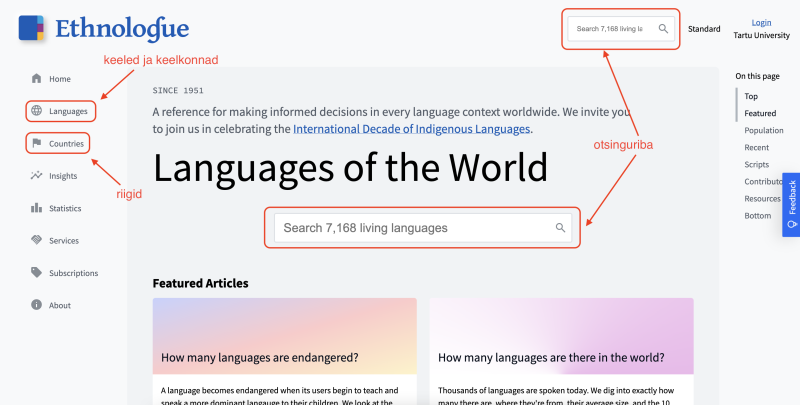Click the 'Standard' label in header
The height and width of the screenshot is (405, 800).
[x=704, y=29]
